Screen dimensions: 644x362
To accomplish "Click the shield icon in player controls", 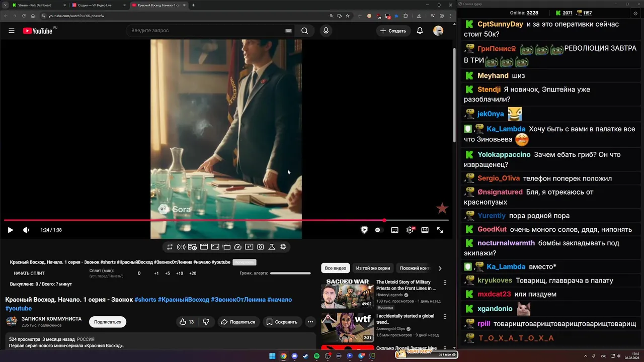I will coord(364,230).
